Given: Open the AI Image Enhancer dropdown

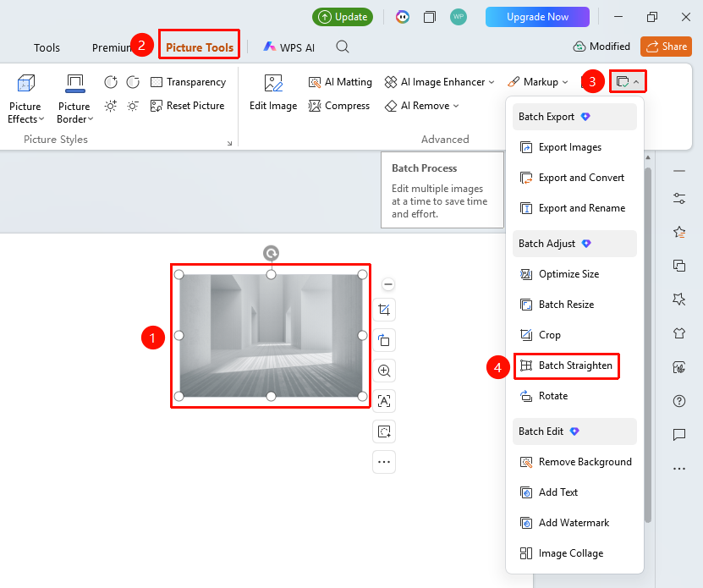Looking at the screenshot, I should point(439,82).
